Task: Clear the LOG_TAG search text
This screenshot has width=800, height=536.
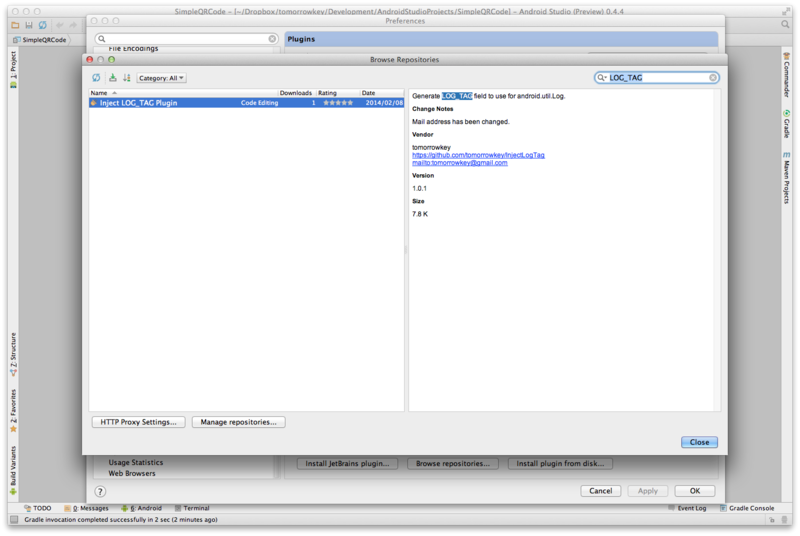Action: (713, 78)
